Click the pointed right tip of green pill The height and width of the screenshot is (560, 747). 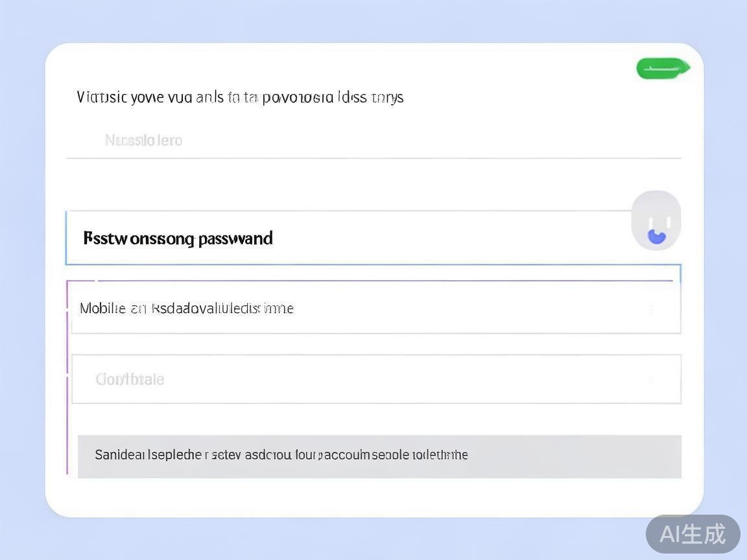pyautogui.click(x=686, y=67)
